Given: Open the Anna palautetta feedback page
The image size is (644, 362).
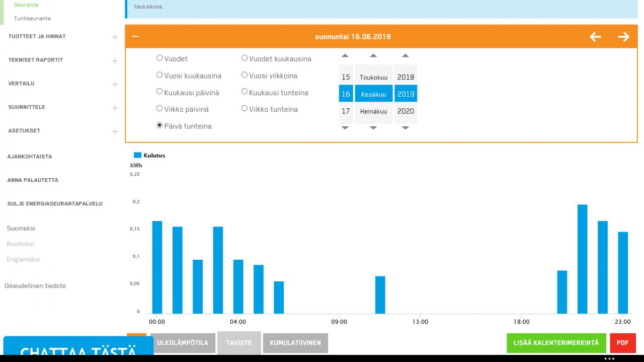Looking at the screenshot, I should [x=32, y=180].
